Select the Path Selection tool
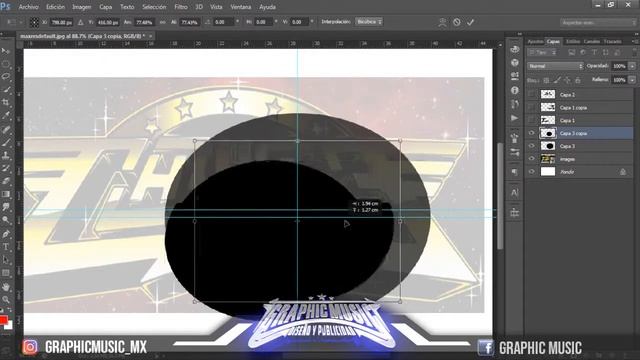Image resolution: width=640 pixels, height=360 pixels. tap(6, 260)
